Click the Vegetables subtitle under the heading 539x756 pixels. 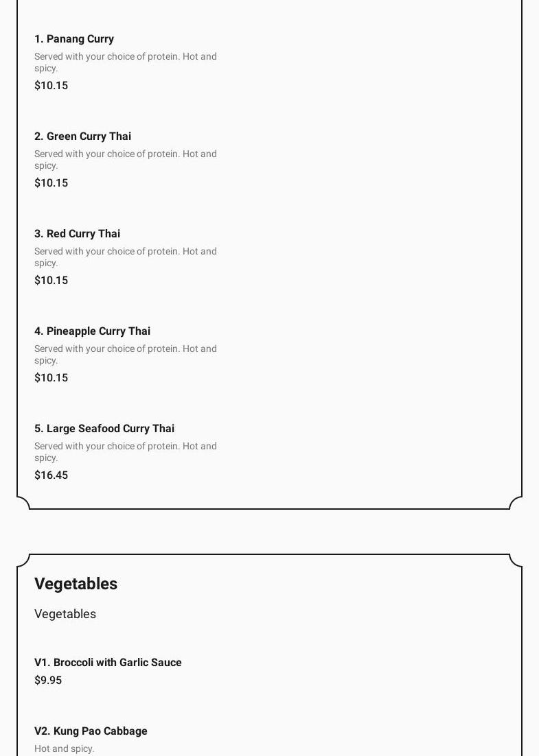click(65, 614)
